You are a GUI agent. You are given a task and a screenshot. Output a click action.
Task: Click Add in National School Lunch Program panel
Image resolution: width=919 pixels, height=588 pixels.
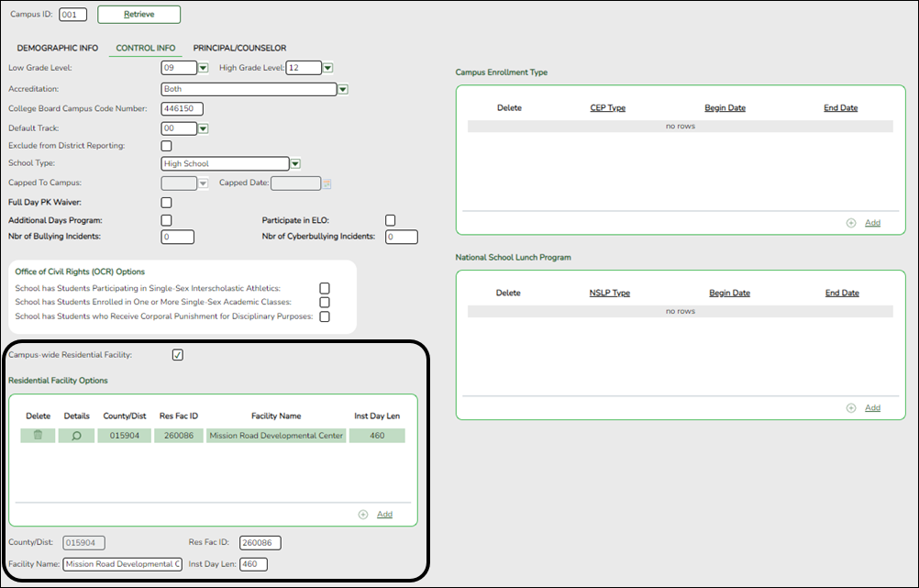click(871, 407)
